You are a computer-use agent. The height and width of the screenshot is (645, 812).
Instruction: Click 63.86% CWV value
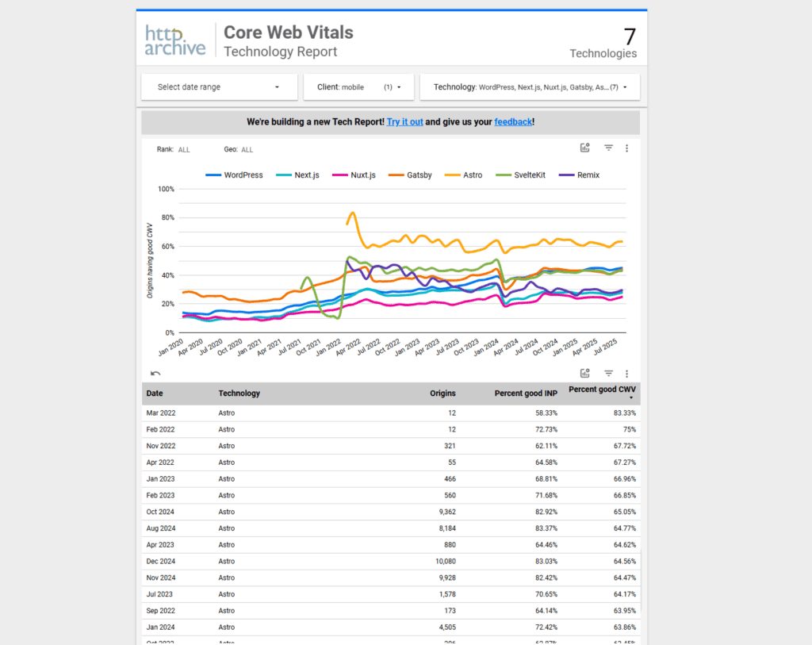[x=625, y=628]
